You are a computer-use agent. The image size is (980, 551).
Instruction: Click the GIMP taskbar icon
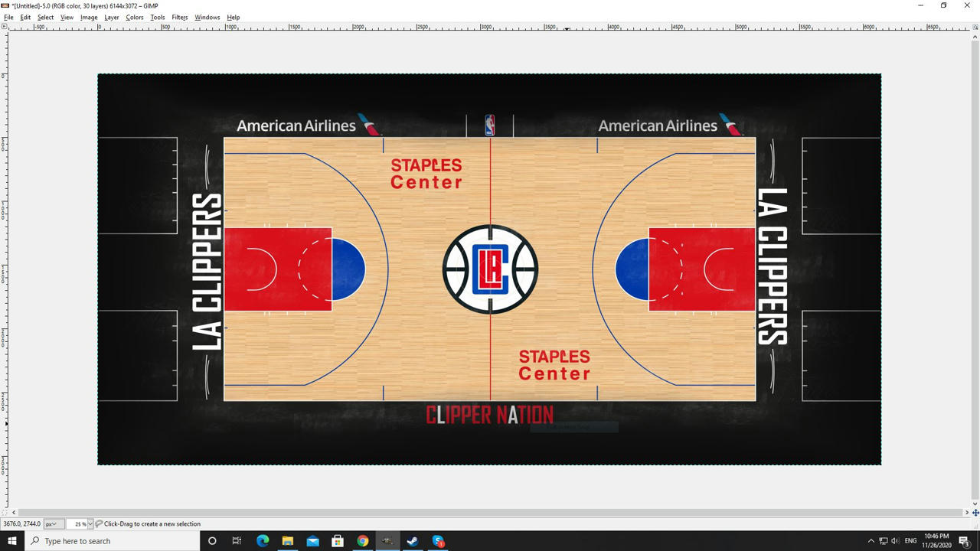pos(387,541)
